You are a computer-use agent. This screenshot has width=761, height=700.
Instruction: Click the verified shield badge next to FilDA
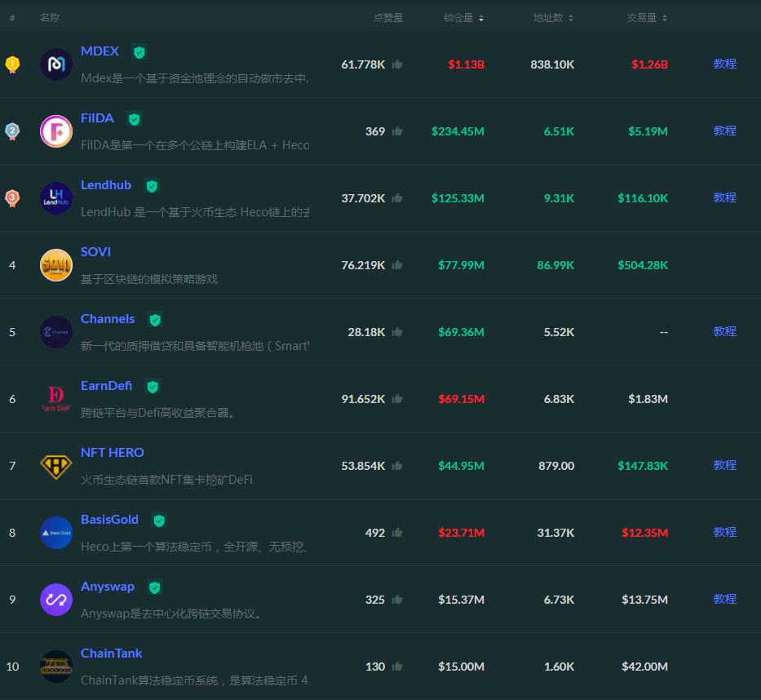135,119
